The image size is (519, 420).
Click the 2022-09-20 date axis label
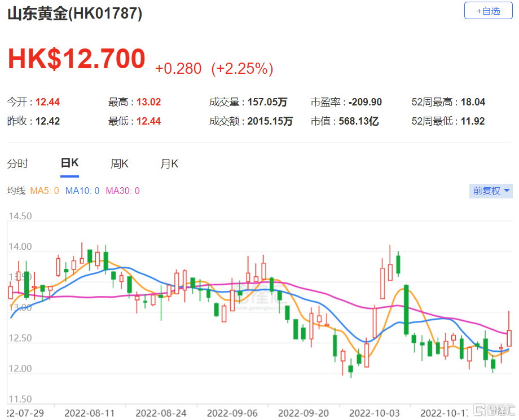coord(304,413)
